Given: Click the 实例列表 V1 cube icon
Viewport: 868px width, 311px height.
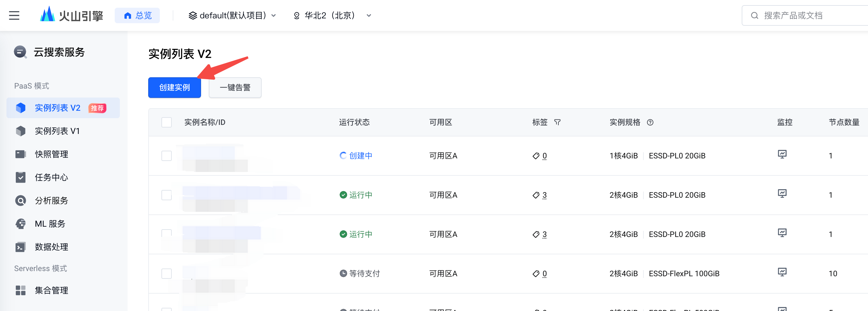Looking at the screenshot, I should pos(21,131).
